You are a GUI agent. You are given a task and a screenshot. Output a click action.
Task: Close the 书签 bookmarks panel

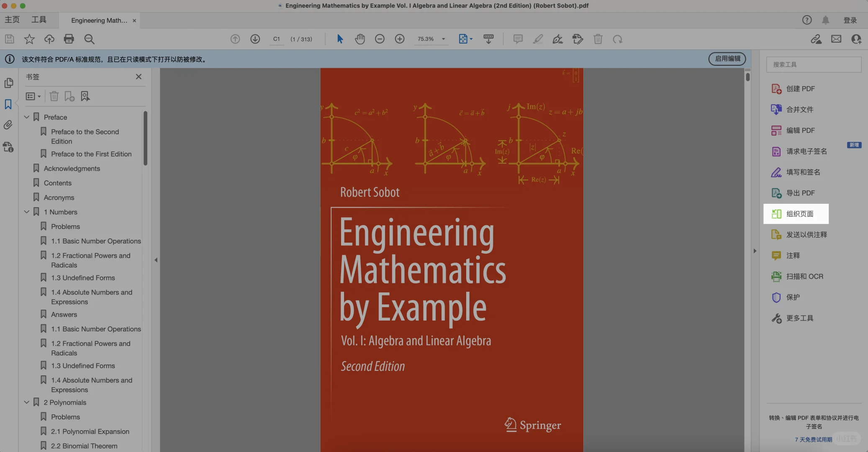click(139, 77)
